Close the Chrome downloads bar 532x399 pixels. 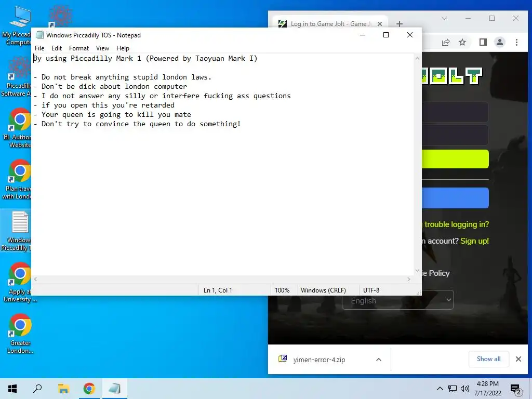coord(518,359)
